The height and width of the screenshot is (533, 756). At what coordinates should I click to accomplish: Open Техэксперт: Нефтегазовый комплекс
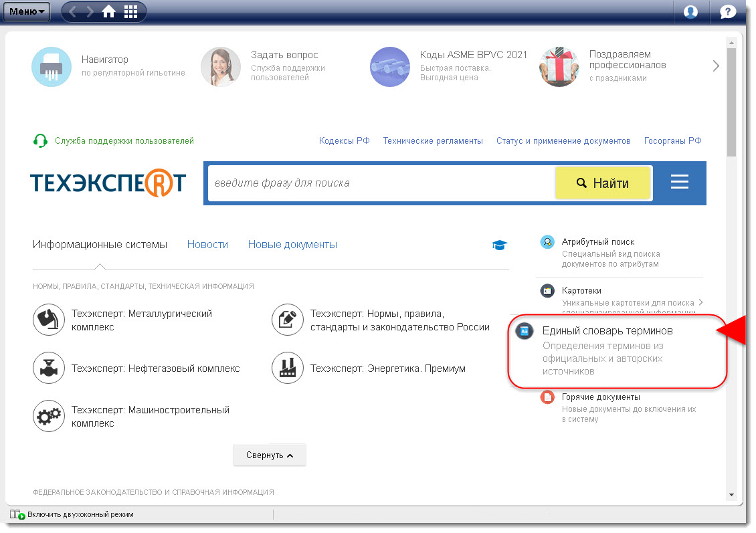pos(155,368)
